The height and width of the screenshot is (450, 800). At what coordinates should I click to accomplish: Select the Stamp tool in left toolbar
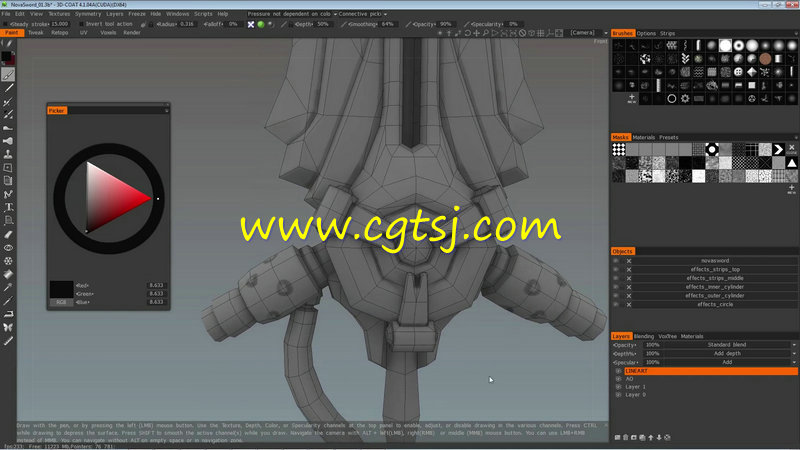point(8,154)
